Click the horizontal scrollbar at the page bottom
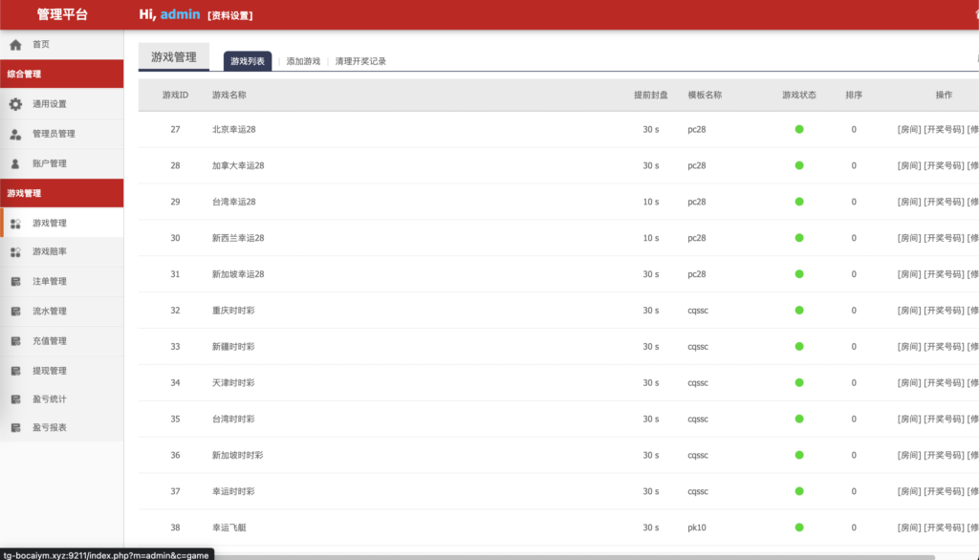979x560 pixels. click(x=574, y=556)
